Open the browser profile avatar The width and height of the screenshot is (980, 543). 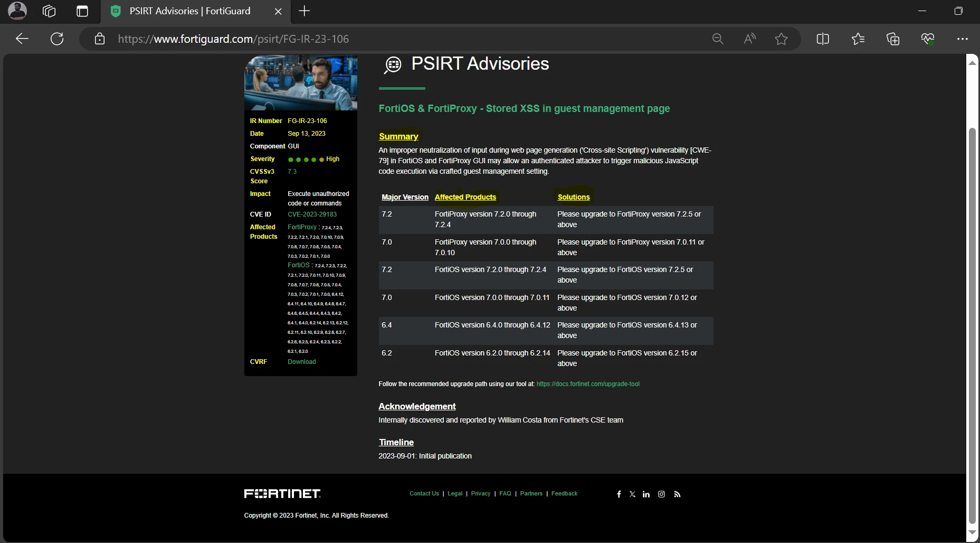pos(17,11)
